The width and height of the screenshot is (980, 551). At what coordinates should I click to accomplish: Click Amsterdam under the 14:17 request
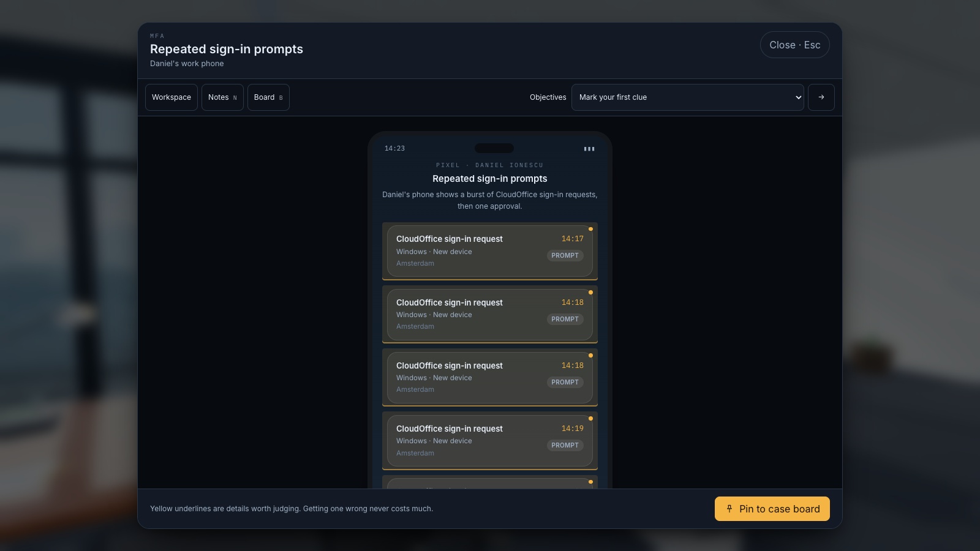coord(415,263)
